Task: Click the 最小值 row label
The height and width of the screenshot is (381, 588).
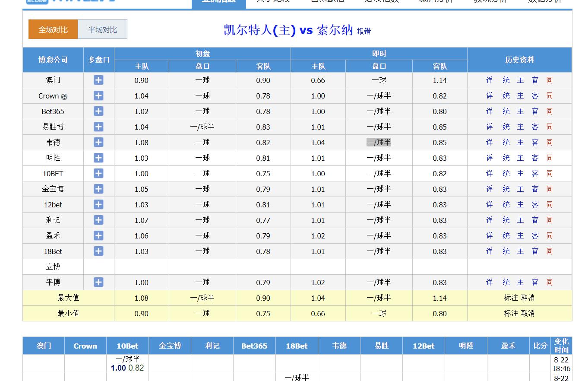Action: tap(68, 313)
